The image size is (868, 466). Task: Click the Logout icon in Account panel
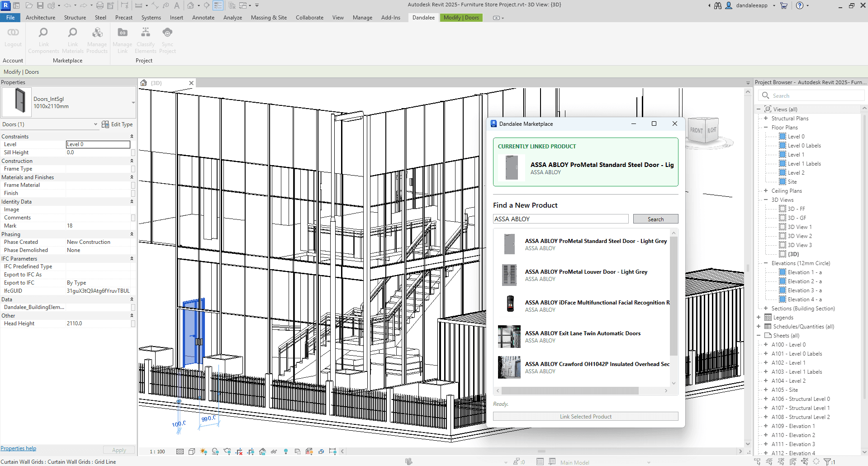point(13,37)
